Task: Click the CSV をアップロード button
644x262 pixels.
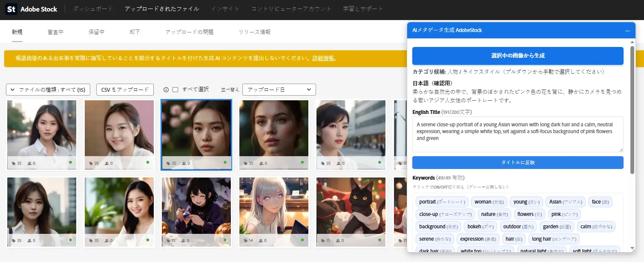Action: [x=125, y=90]
